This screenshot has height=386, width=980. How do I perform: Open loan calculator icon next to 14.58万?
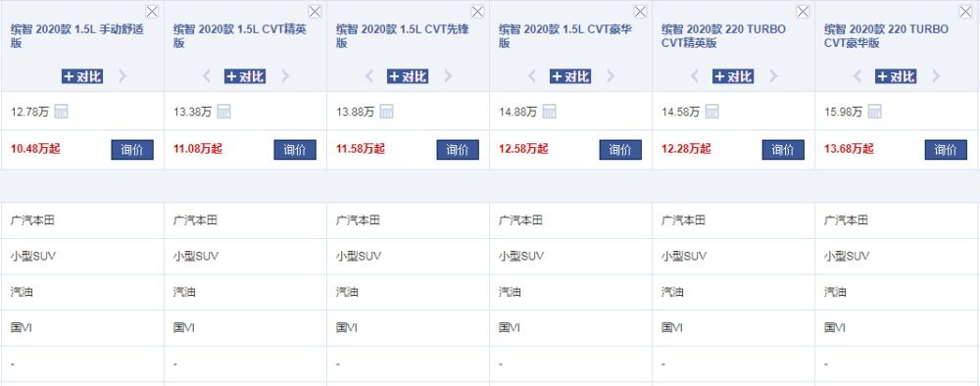(x=711, y=112)
